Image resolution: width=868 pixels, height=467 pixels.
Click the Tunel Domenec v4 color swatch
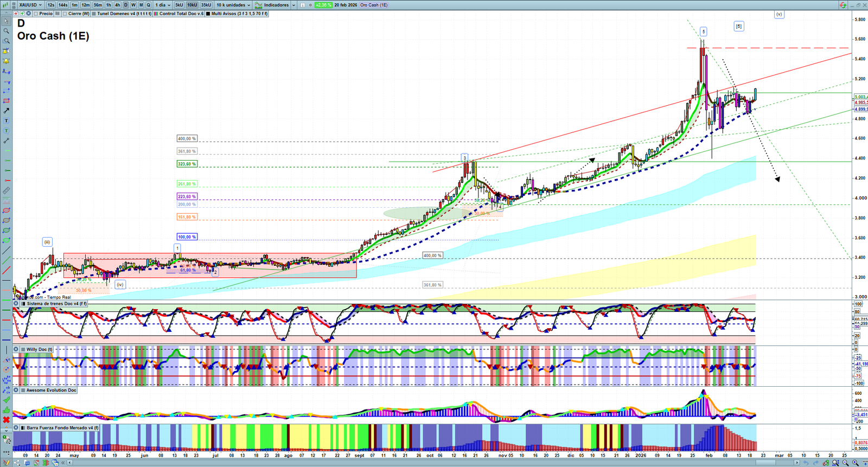(94, 14)
